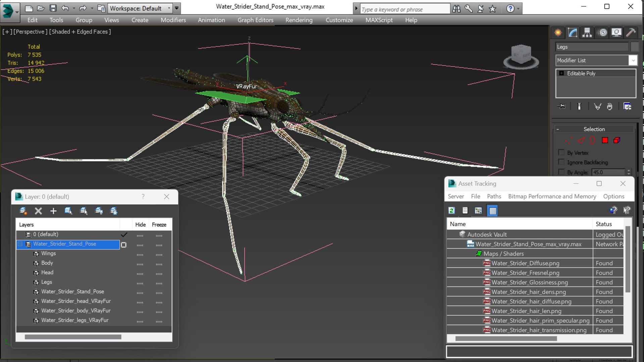Viewport: 644px width, 362px height.
Task: Click the Pin Stack icon
Action: 561,107
